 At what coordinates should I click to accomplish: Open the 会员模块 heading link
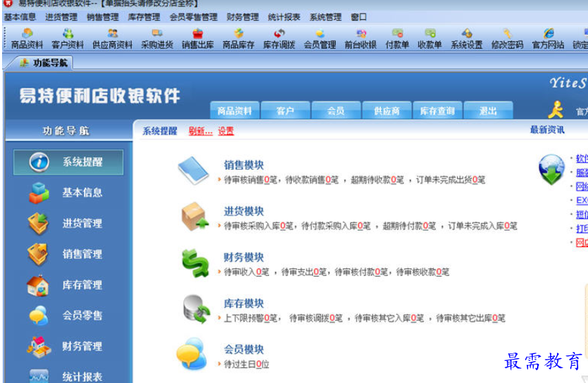244,349
